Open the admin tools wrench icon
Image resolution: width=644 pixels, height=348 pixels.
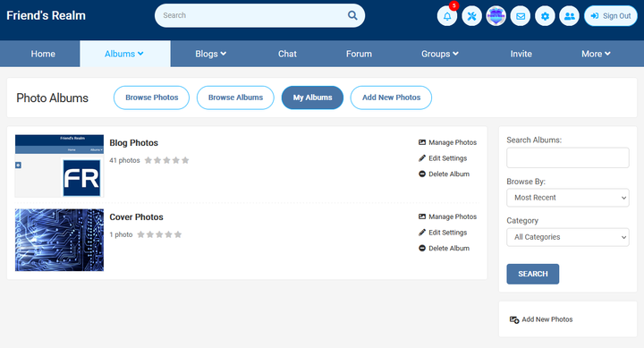tap(471, 16)
